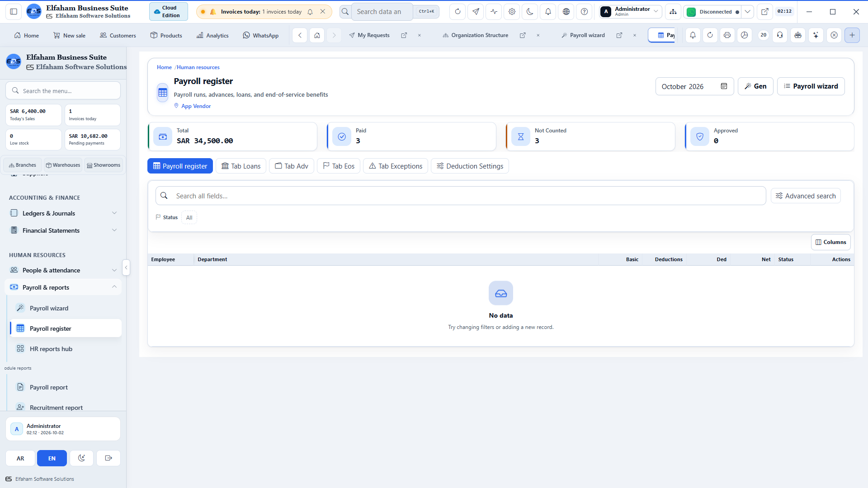This screenshot has height=488, width=868.
Task: Open the globe language icon
Action: tap(566, 12)
